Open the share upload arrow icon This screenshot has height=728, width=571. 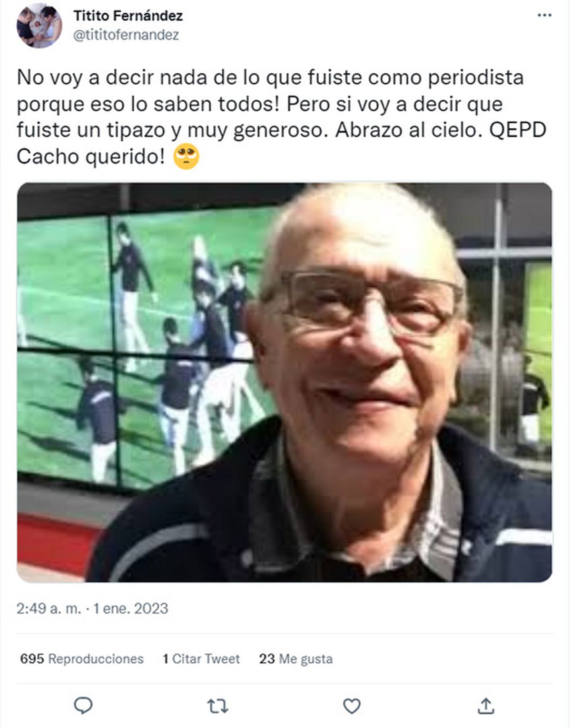[x=486, y=706]
